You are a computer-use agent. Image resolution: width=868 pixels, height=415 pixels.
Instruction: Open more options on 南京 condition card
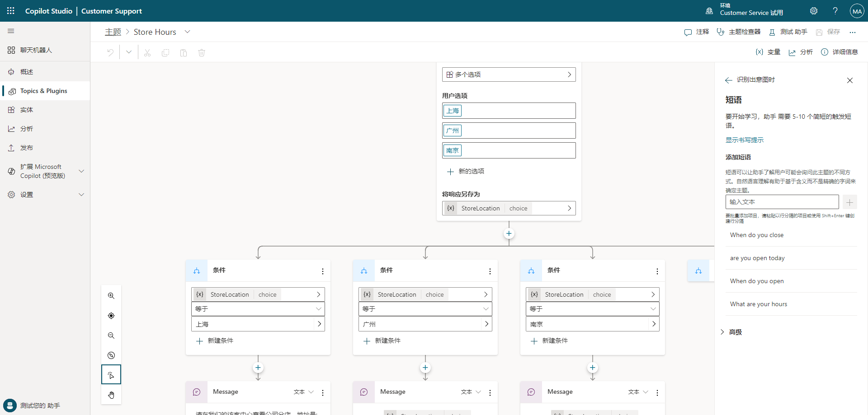(x=657, y=271)
